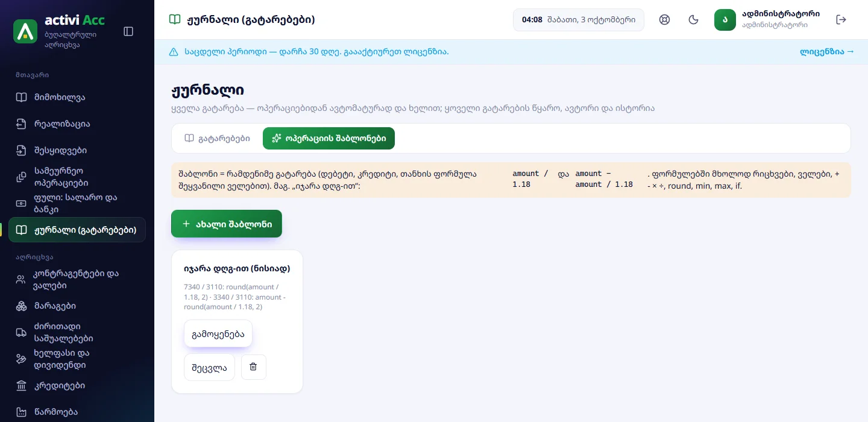
Task: Click the შეცვლა button on the template
Action: click(209, 367)
